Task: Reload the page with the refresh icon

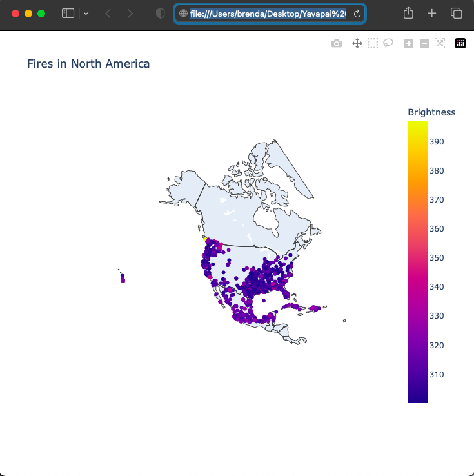Action: (357, 14)
